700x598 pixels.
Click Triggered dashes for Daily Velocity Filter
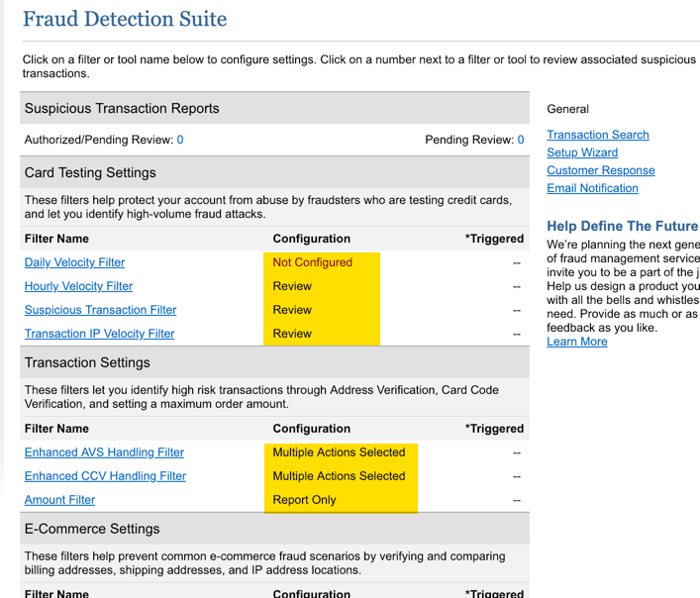[x=517, y=262]
